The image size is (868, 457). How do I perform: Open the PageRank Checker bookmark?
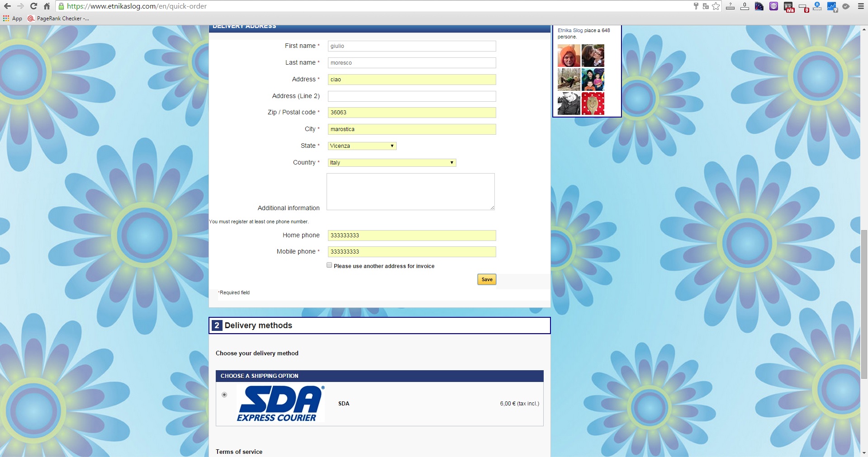[x=58, y=19]
